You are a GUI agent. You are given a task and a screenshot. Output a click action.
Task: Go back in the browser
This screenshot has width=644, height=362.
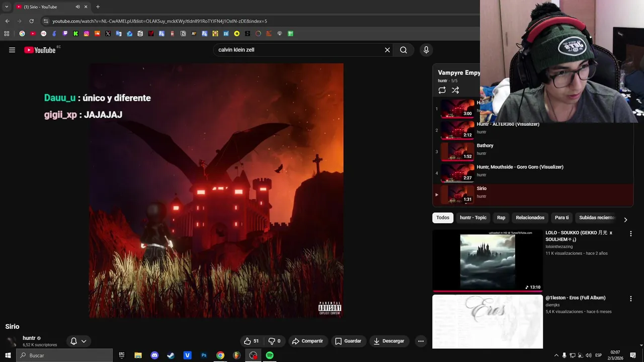7,21
